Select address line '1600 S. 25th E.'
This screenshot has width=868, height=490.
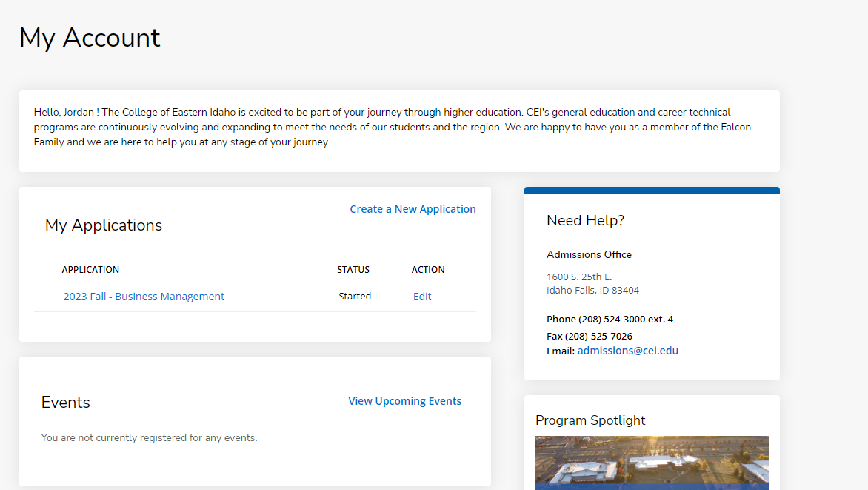tap(579, 277)
